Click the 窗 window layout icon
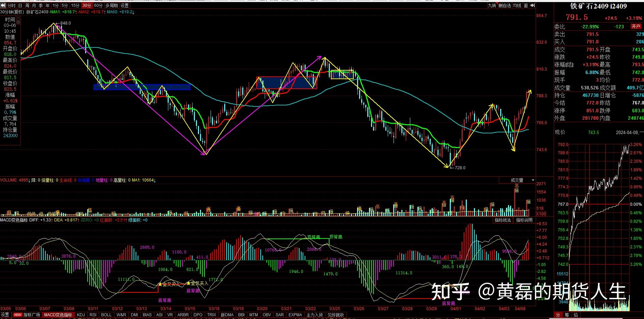 coord(526,5)
